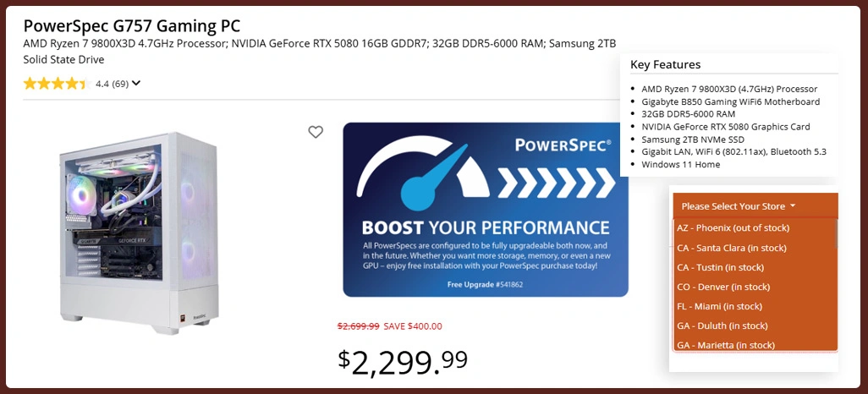Image resolution: width=868 pixels, height=394 pixels.
Task: Select CO - Denver store option
Action: tap(722, 287)
